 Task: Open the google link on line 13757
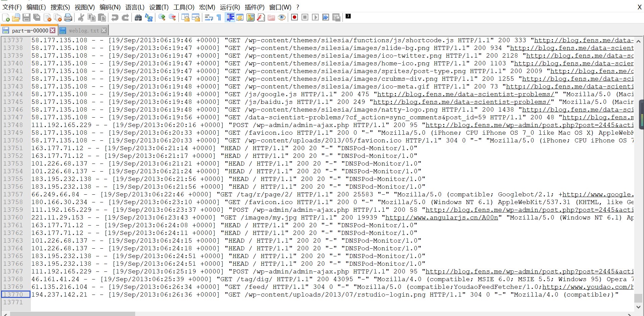[x=598, y=195]
